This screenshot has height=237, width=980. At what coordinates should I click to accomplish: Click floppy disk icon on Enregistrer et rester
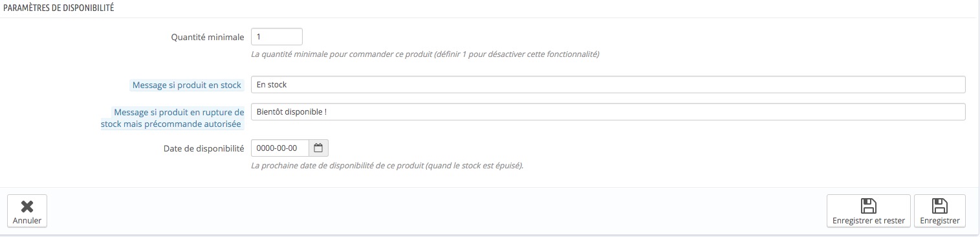click(x=868, y=207)
